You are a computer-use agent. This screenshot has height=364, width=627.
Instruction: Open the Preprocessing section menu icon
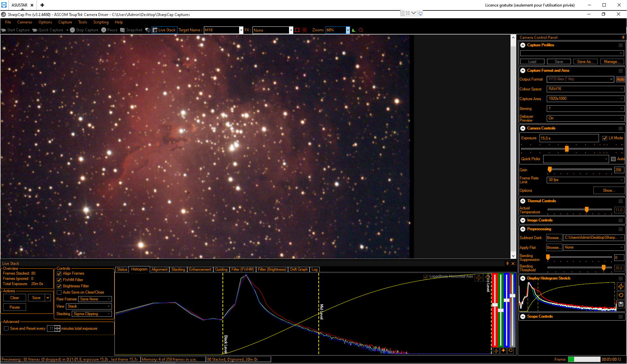pos(620,229)
